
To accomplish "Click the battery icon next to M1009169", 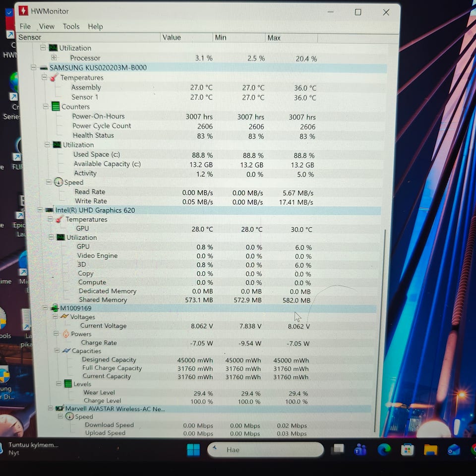I will [55, 308].
